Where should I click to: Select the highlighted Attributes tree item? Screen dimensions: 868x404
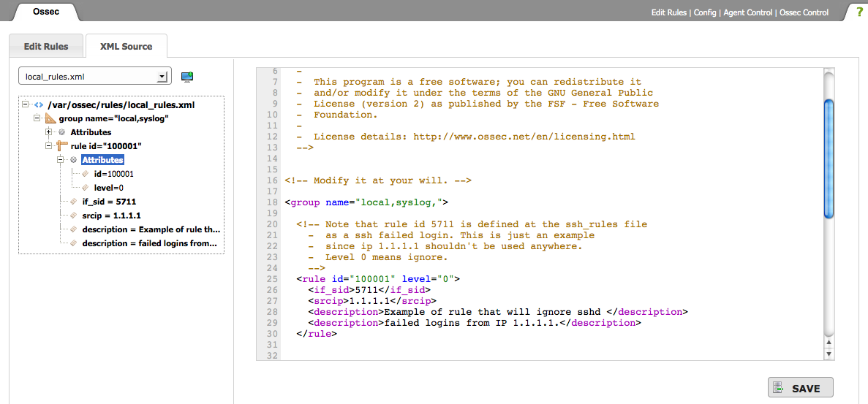click(x=102, y=160)
